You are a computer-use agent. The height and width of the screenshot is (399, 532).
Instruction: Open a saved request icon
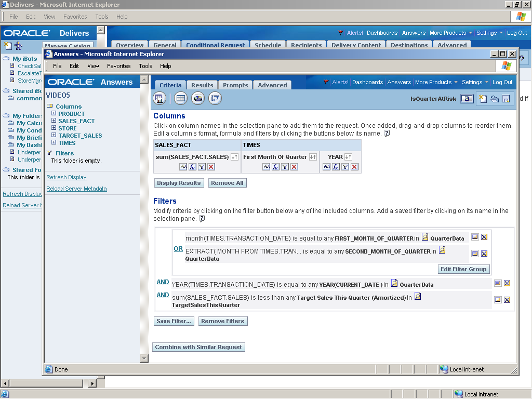pyautogui.click(x=495, y=99)
